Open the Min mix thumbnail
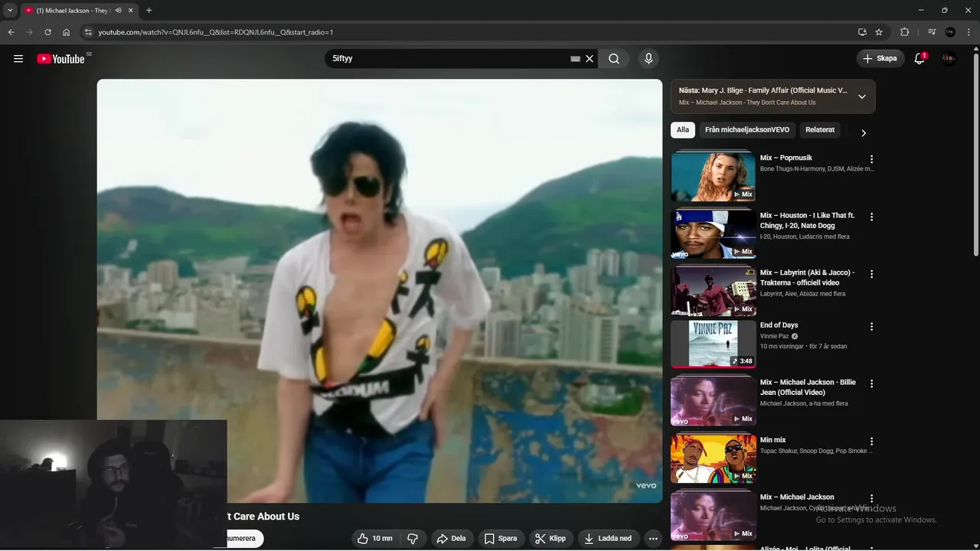 [714, 458]
